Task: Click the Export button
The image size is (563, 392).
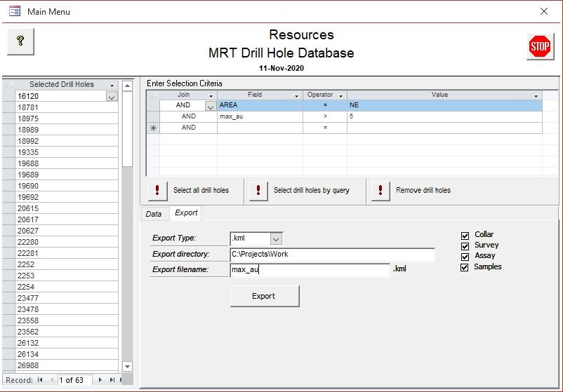Action: (264, 296)
